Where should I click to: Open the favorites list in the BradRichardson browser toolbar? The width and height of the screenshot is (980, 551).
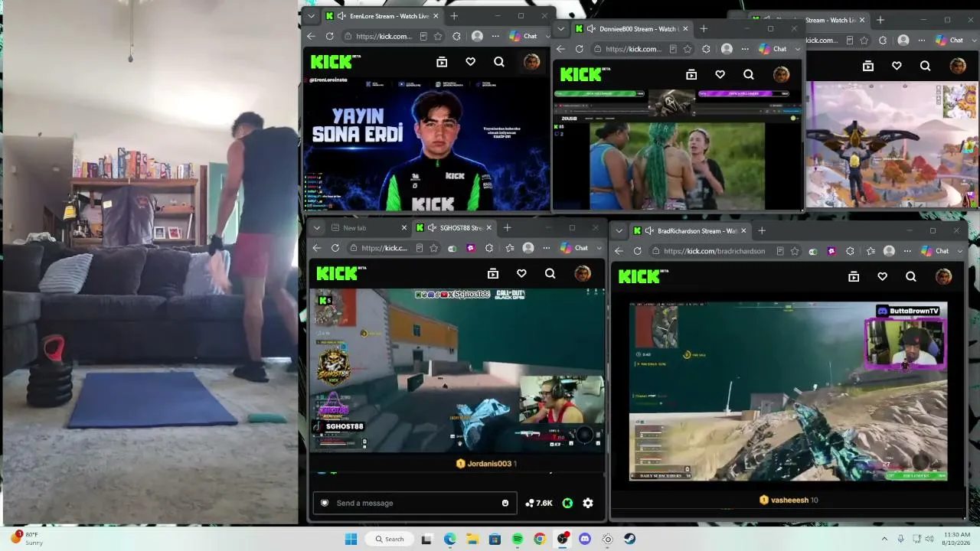(871, 251)
